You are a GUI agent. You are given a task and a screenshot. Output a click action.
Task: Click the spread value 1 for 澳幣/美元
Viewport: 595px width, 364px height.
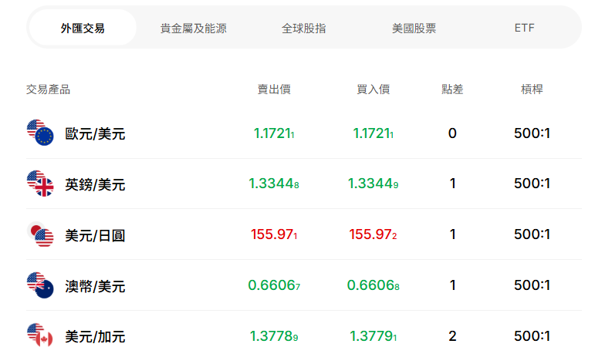pyautogui.click(x=453, y=285)
